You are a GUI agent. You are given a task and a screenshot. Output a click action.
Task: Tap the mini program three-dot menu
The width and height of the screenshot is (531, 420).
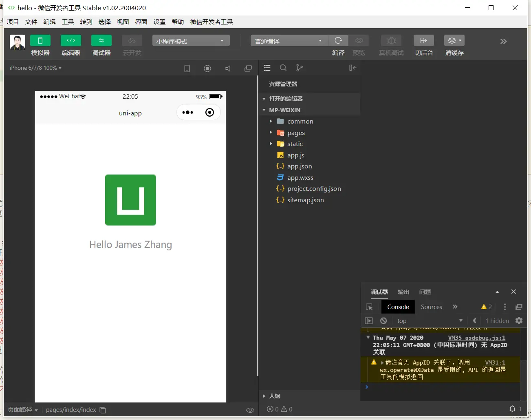(188, 113)
